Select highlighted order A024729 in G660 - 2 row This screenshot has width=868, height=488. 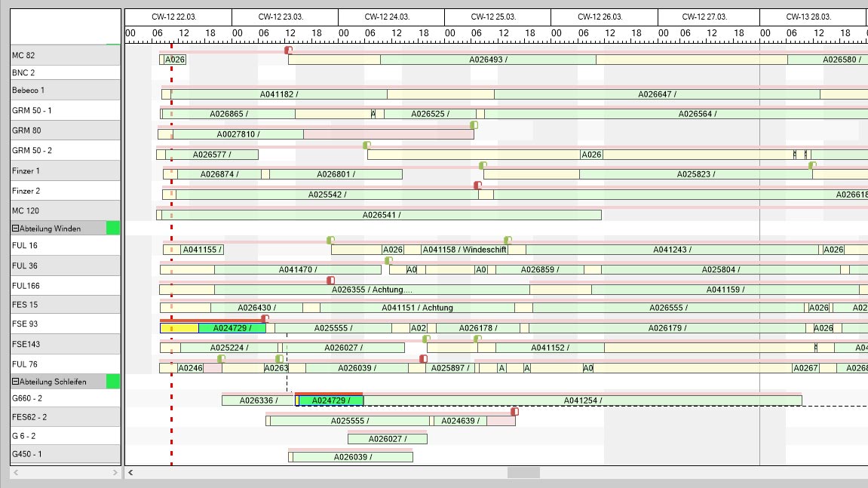coord(330,401)
